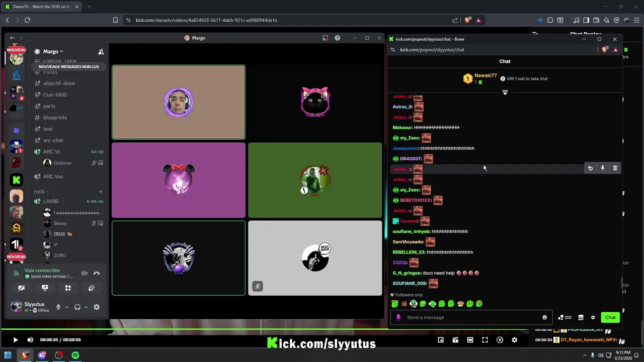
Task: Open the Chat-t600 text channel
Action: coord(55,95)
